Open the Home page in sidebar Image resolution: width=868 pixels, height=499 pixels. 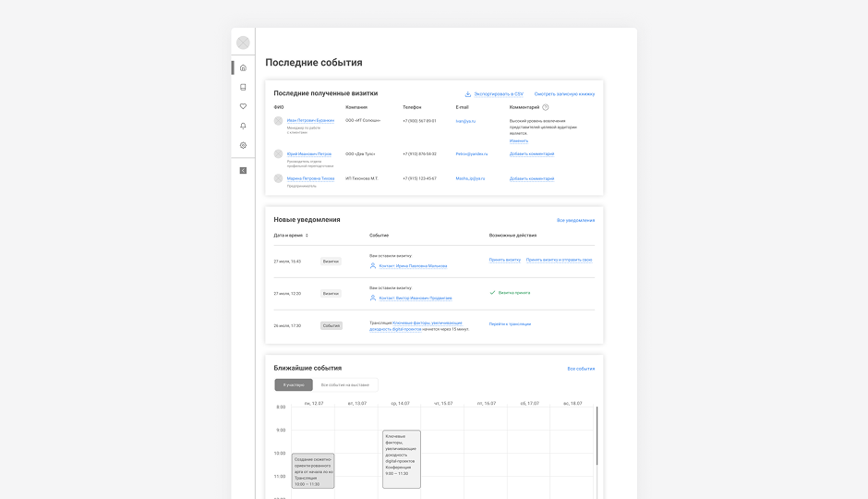[243, 67]
